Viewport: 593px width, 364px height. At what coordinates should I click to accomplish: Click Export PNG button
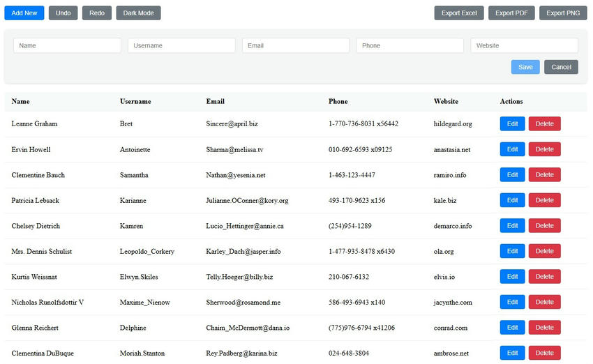pos(563,13)
